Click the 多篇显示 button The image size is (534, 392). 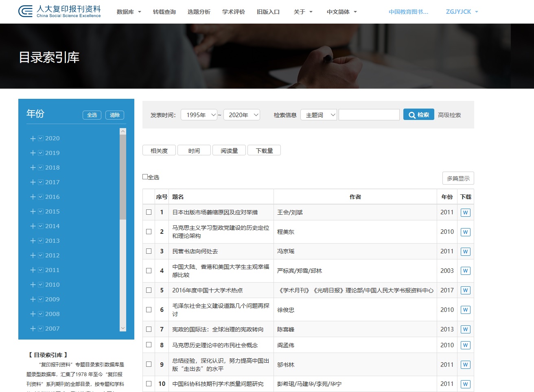coord(458,178)
